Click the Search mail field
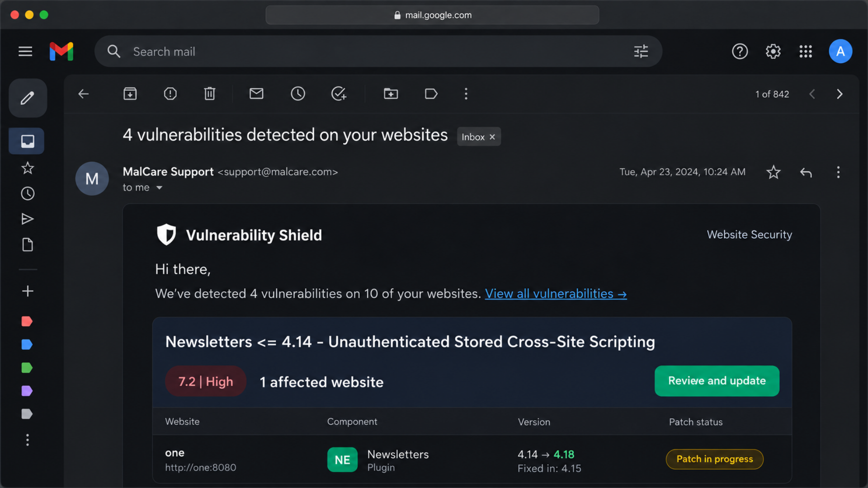The width and height of the screenshot is (868, 488). 378,52
